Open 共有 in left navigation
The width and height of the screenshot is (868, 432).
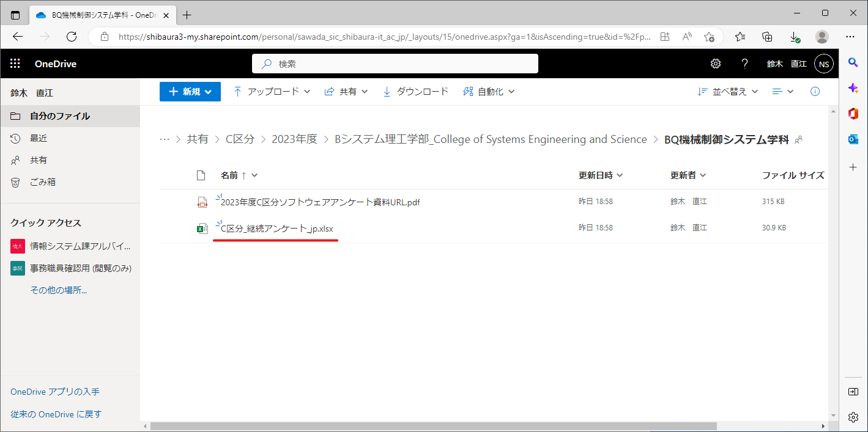point(70,160)
